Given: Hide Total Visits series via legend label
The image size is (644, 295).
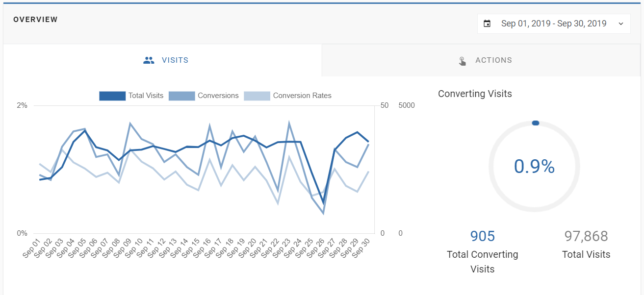Looking at the screenshot, I should [146, 96].
